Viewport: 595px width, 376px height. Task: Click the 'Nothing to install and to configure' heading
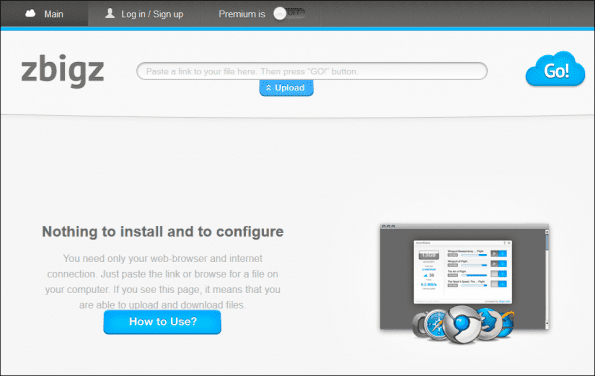[x=163, y=231]
